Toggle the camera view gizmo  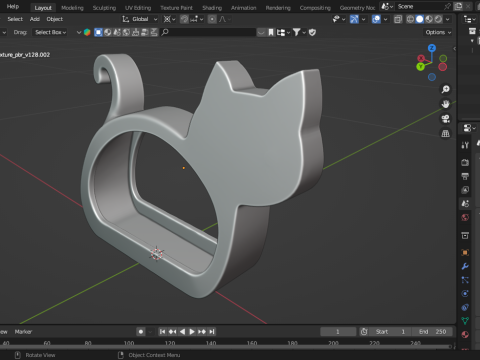pyautogui.click(x=446, y=119)
